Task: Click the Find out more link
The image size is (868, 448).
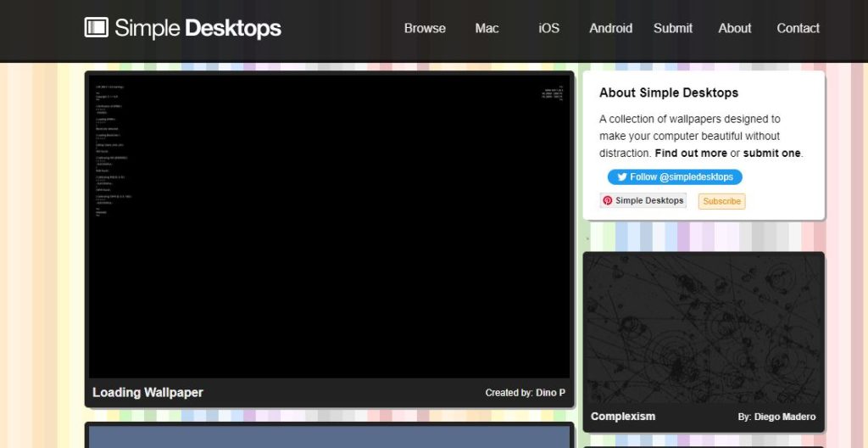Action: (691, 153)
